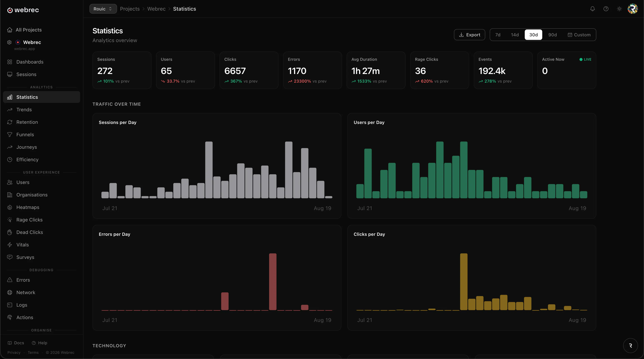This screenshot has height=359, width=644.
Task: Click the Actions fingerprint icon
Action: 10,318
